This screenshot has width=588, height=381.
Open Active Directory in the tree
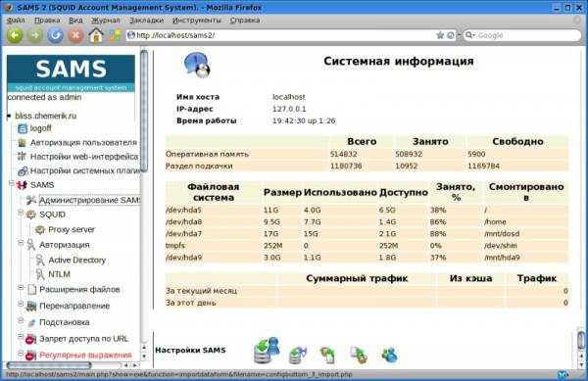pos(76,260)
